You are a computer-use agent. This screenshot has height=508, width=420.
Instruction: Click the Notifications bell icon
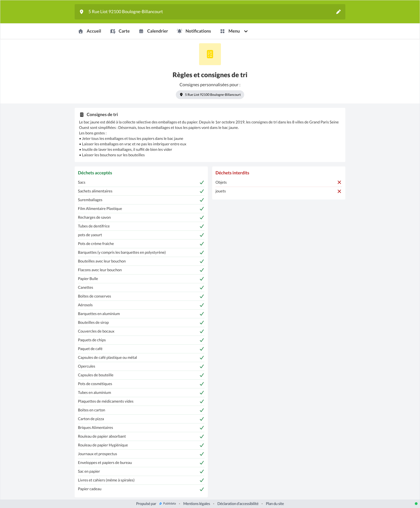[x=179, y=31]
